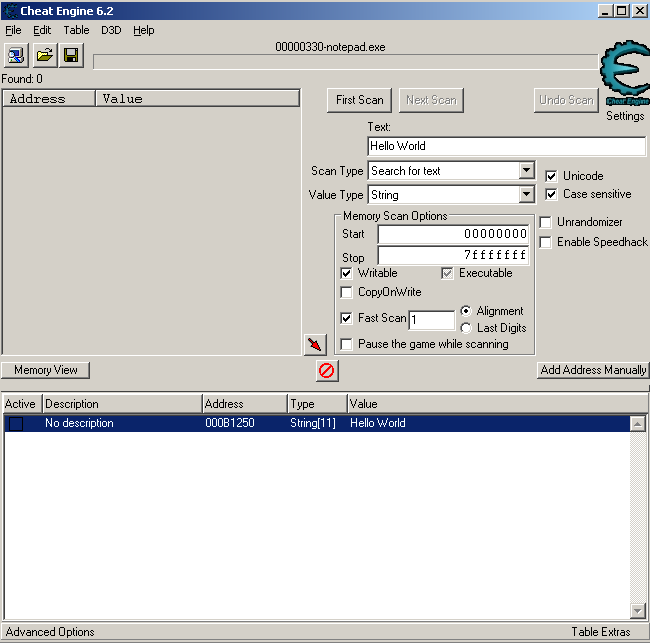Click the Text input field with Hello World
This screenshot has height=643, width=650.
pyautogui.click(x=506, y=146)
